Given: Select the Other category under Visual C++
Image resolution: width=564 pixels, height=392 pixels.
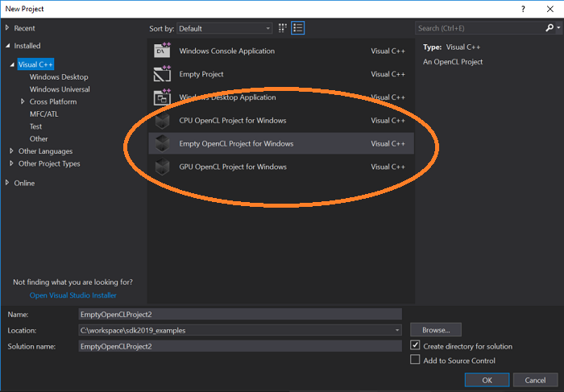Looking at the screenshot, I should (39, 138).
